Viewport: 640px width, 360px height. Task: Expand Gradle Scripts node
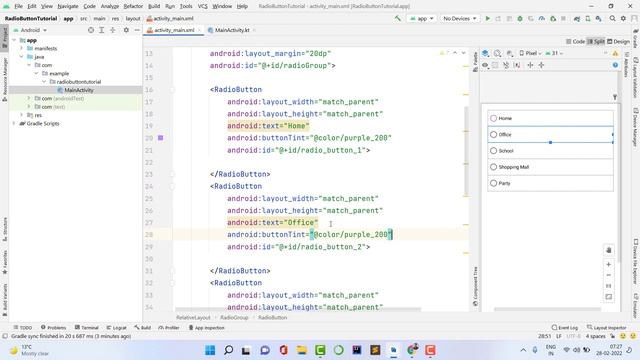coord(14,123)
